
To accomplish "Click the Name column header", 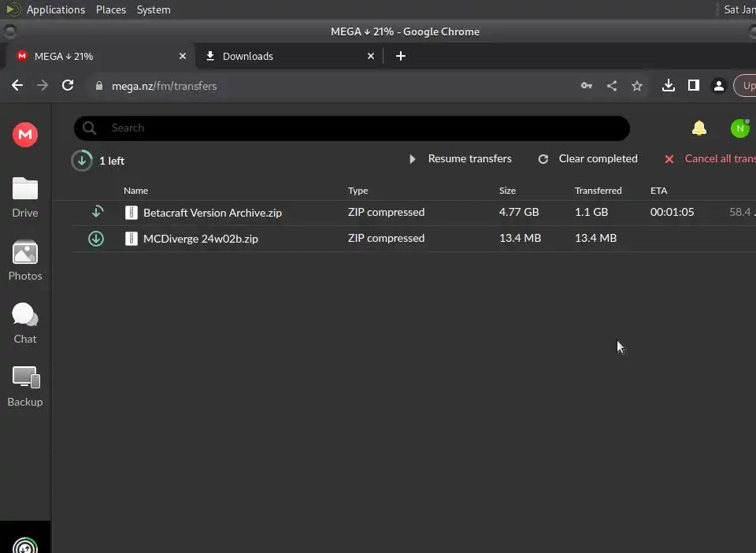I will (135, 191).
